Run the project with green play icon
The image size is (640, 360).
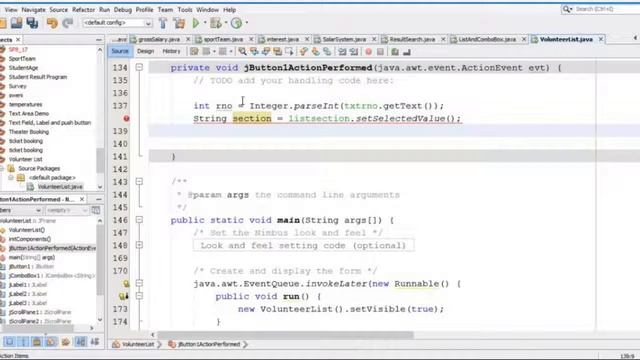click(196, 23)
